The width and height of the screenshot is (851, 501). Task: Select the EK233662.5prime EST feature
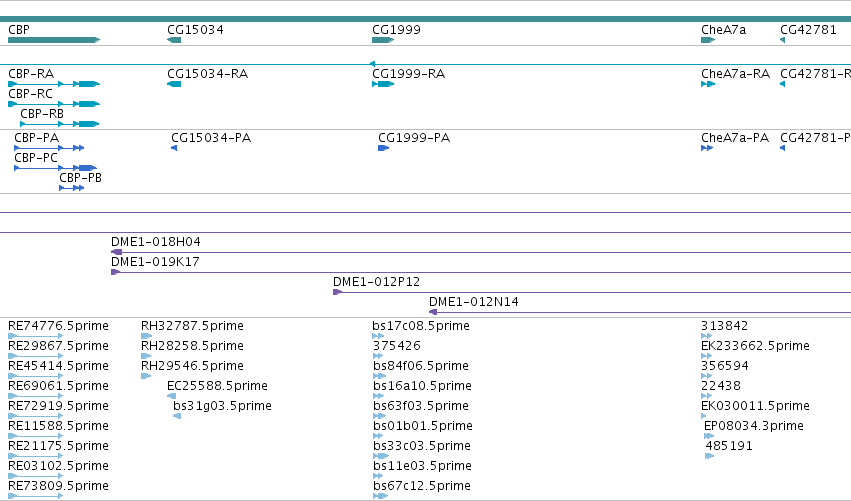tap(707, 357)
